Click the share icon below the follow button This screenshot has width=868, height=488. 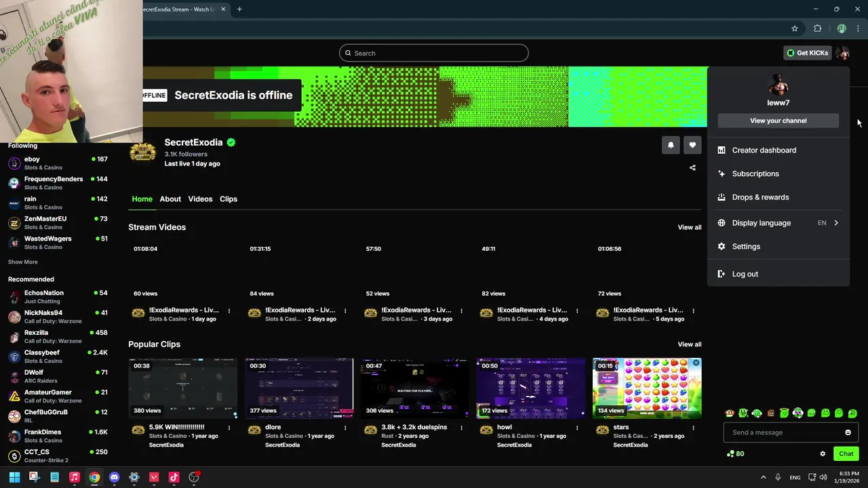(x=692, y=167)
